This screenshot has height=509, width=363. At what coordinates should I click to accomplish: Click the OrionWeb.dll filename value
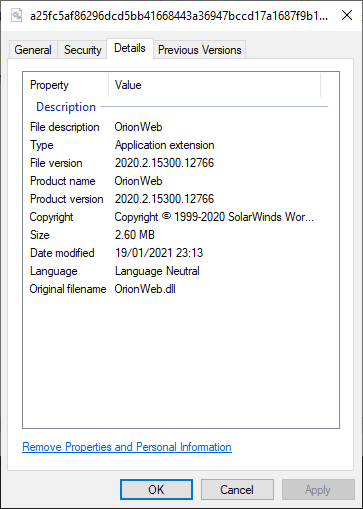[x=145, y=289]
